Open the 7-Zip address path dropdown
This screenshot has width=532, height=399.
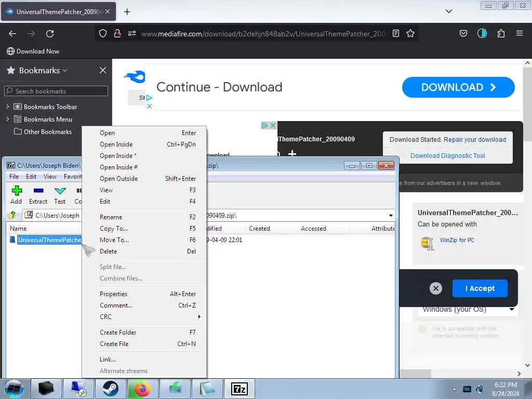tap(391, 216)
